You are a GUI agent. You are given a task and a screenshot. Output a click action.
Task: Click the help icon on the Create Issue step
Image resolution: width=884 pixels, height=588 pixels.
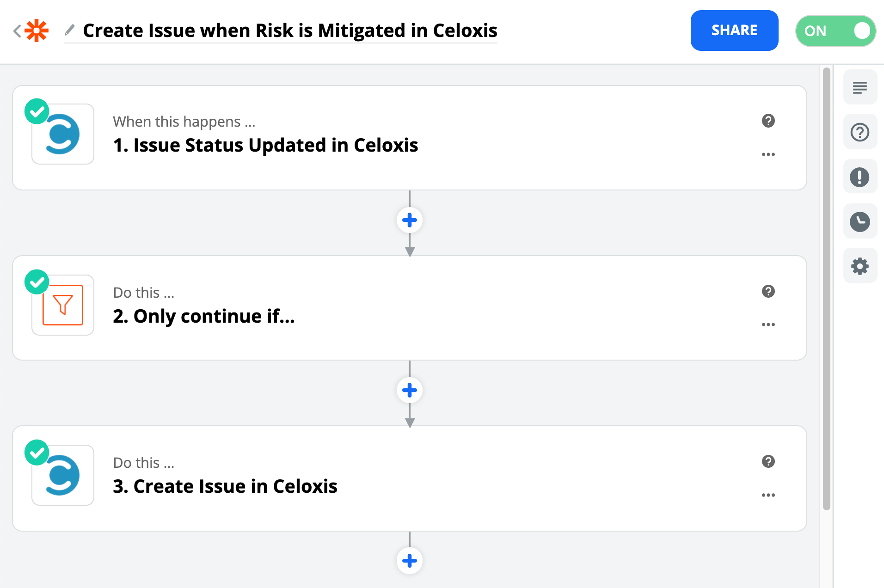(768, 461)
